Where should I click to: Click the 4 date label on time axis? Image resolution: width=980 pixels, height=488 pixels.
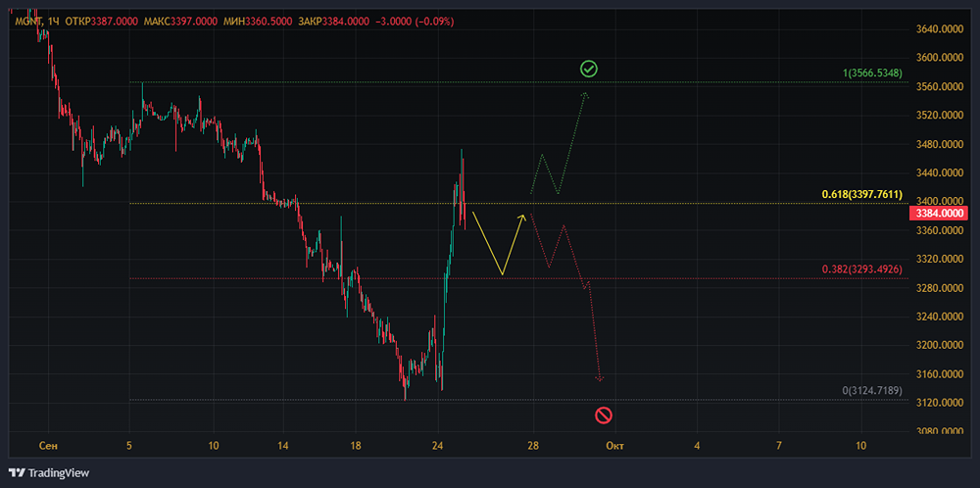[x=697, y=446]
